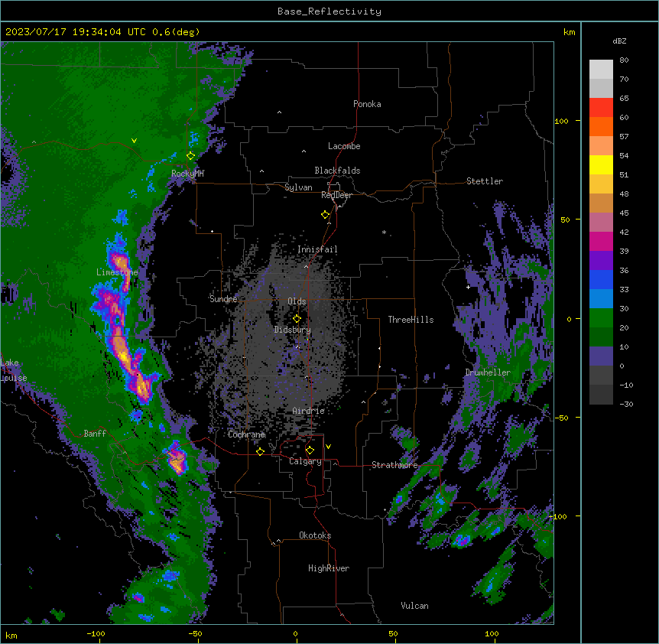Screen dimensions: 659x644
Task: Click the Drumheller label
Action: coord(488,372)
